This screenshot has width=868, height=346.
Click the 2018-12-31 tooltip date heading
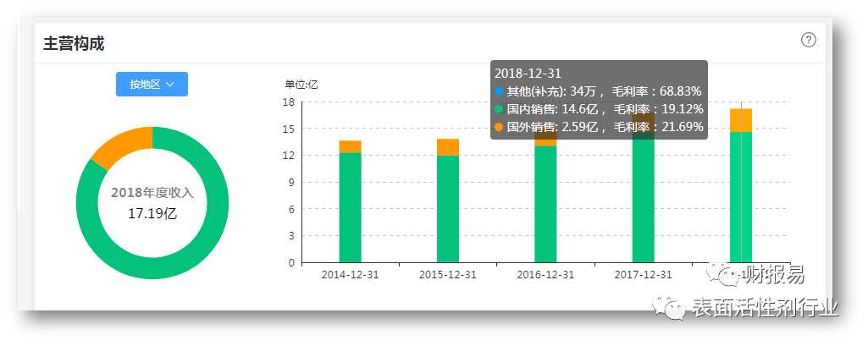tap(528, 74)
